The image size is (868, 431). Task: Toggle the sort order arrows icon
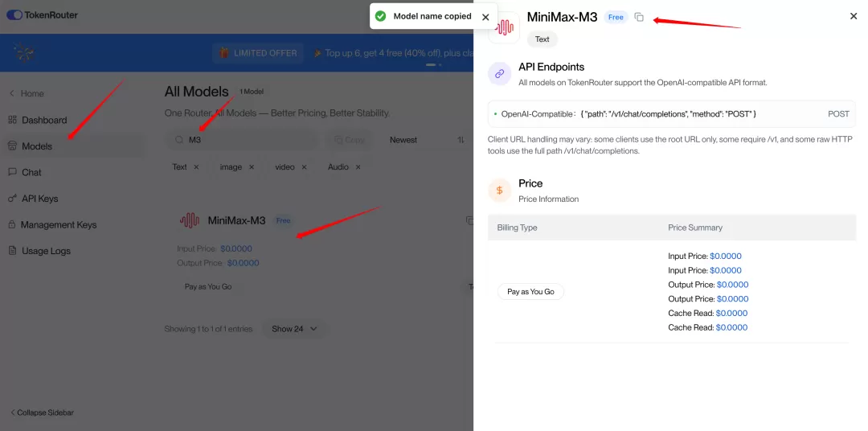point(461,140)
